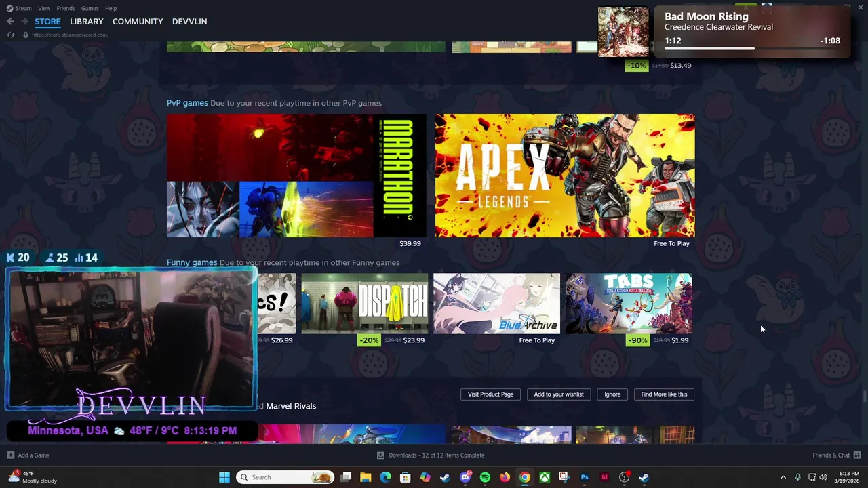This screenshot has width=868, height=488.
Task: Seek the Bad Moon Rising progress bar
Action: pyautogui.click(x=752, y=49)
